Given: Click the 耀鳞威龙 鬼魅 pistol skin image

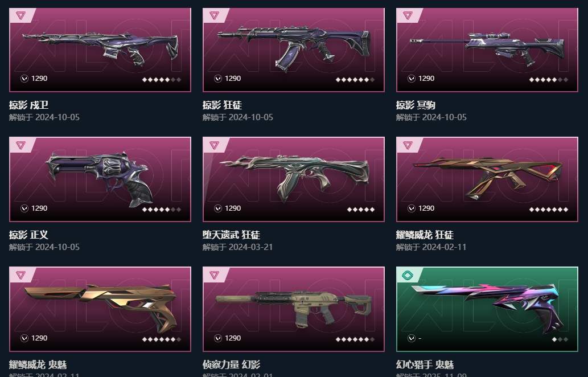Looking at the screenshot, I should tap(100, 308).
